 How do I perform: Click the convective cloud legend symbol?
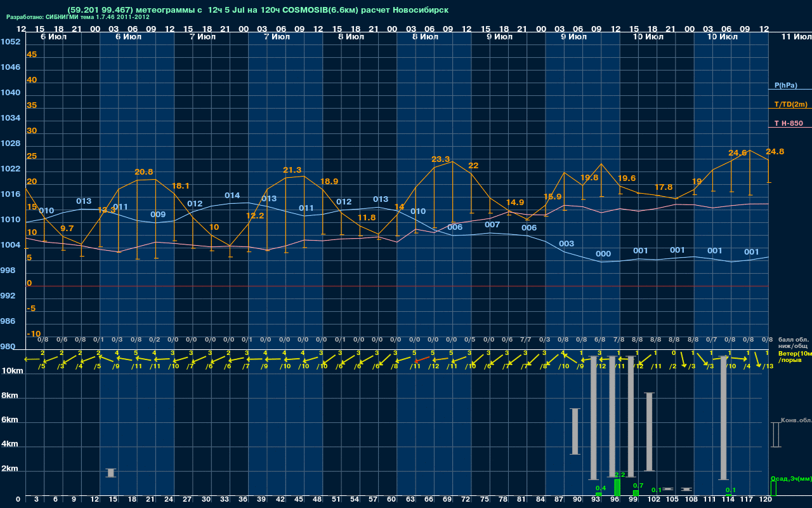click(775, 434)
